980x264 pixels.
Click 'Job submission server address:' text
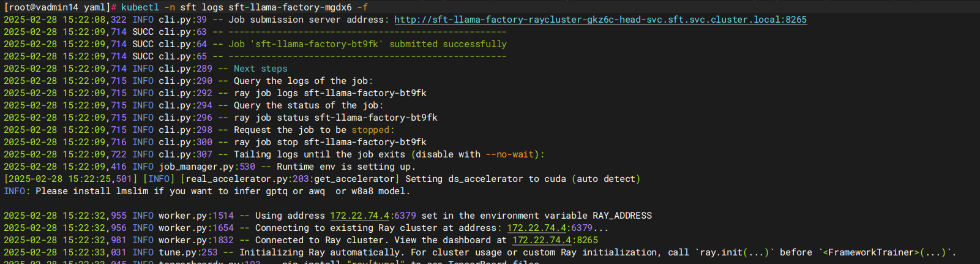click(309, 20)
